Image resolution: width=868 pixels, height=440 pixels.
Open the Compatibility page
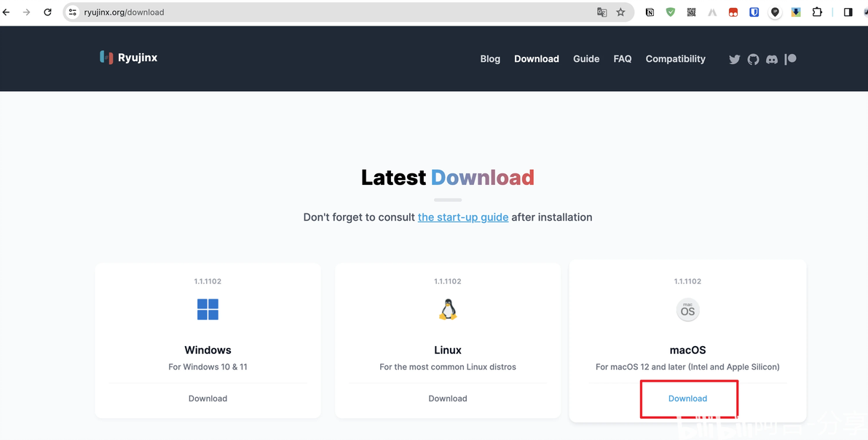(x=675, y=59)
